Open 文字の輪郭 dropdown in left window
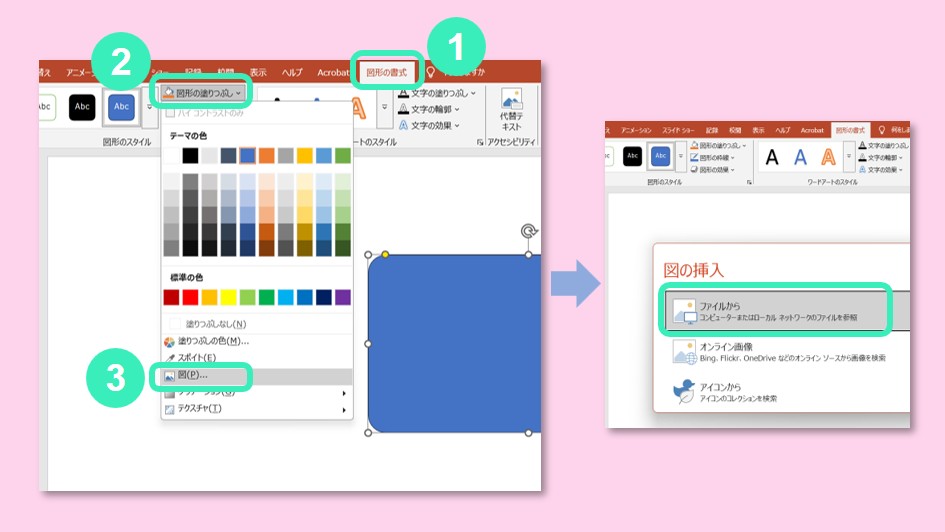Viewport: 945px width, 532px height. (429, 109)
